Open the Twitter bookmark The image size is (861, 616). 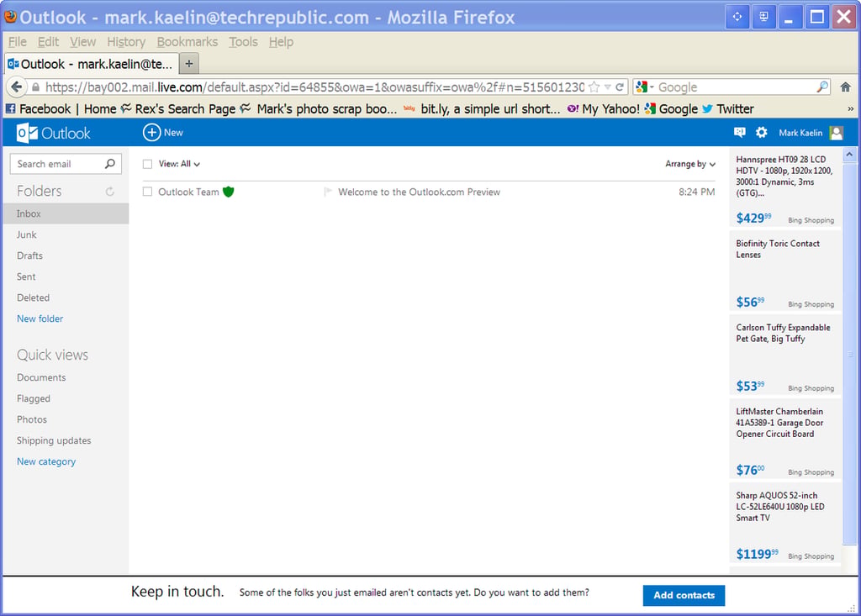728,108
